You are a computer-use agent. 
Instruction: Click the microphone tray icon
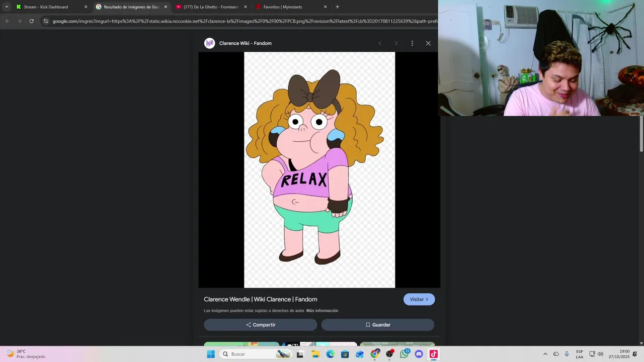[567, 354]
